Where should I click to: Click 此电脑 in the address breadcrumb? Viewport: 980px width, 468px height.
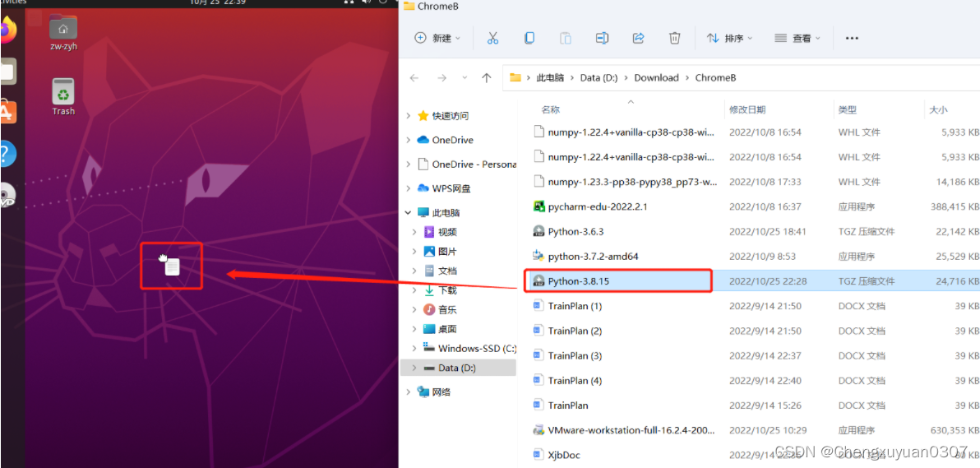550,77
